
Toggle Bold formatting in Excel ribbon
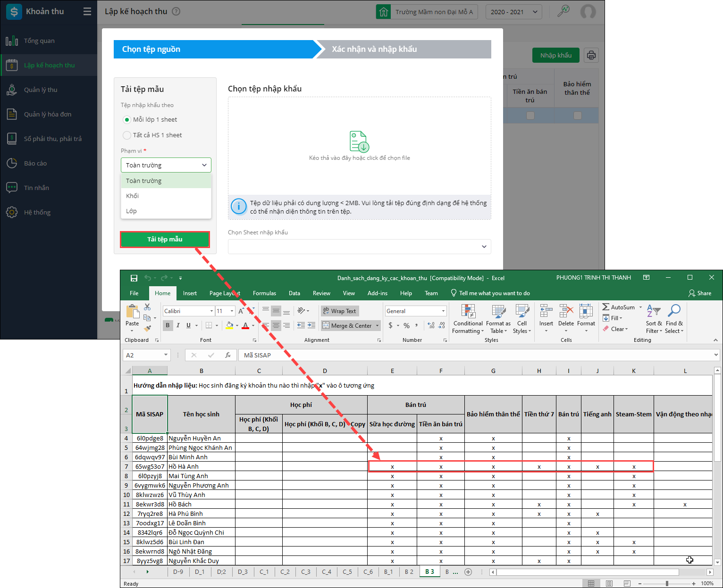click(x=168, y=325)
